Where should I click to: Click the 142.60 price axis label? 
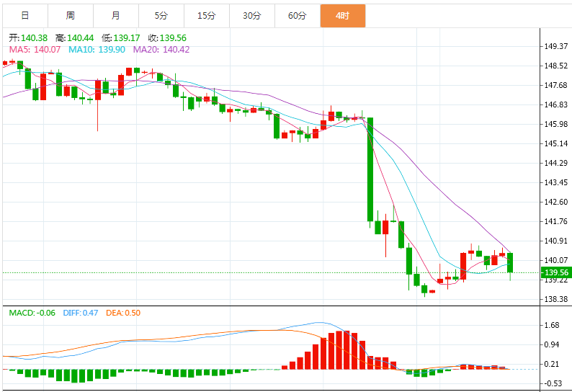pos(556,202)
